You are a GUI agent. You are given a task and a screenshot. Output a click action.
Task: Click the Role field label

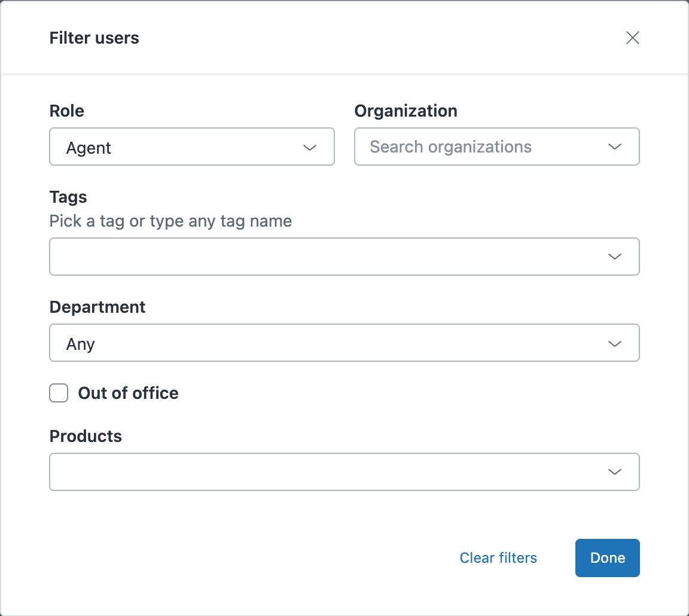67,111
